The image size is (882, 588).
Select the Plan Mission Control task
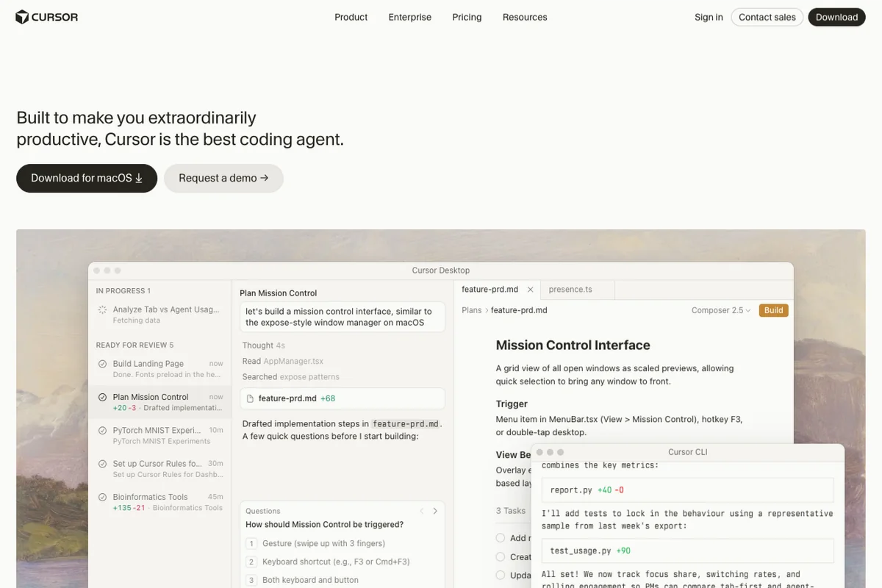159,402
